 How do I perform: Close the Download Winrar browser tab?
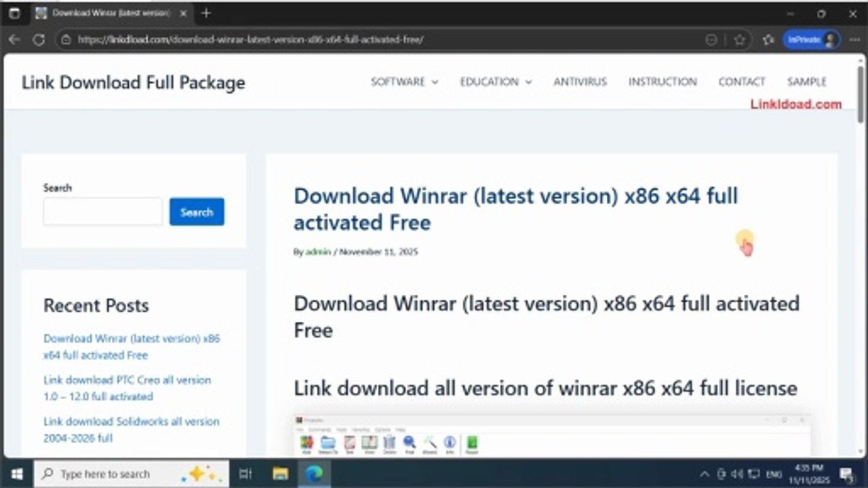[x=183, y=13]
